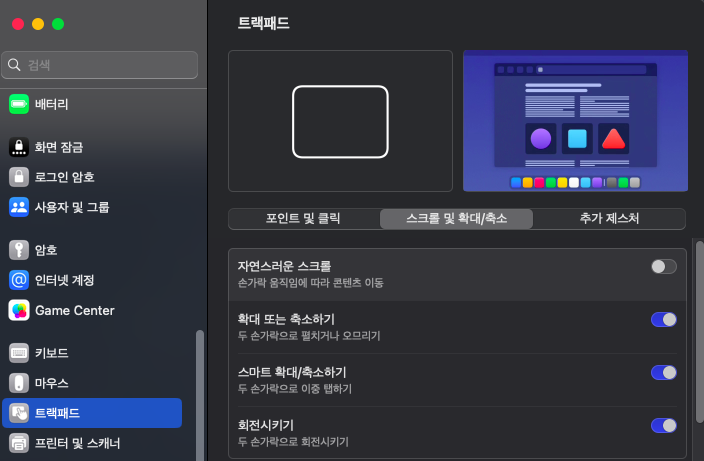This screenshot has width=704, height=461.
Task: Turn off 스마트 확대/축소하기 switch
Action: click(663, 372)
